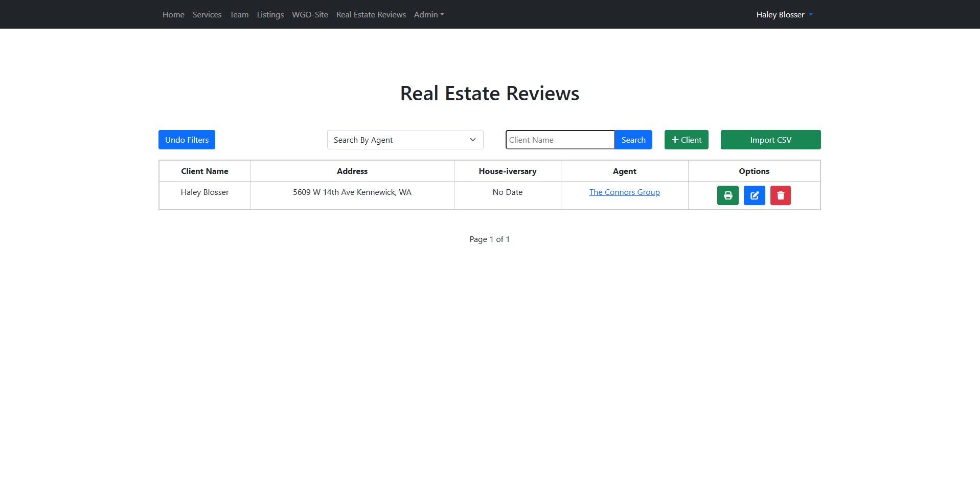Viewport: 980px width, 487px height.
Task: Open the Listings nav link
Action: (270, 14)
